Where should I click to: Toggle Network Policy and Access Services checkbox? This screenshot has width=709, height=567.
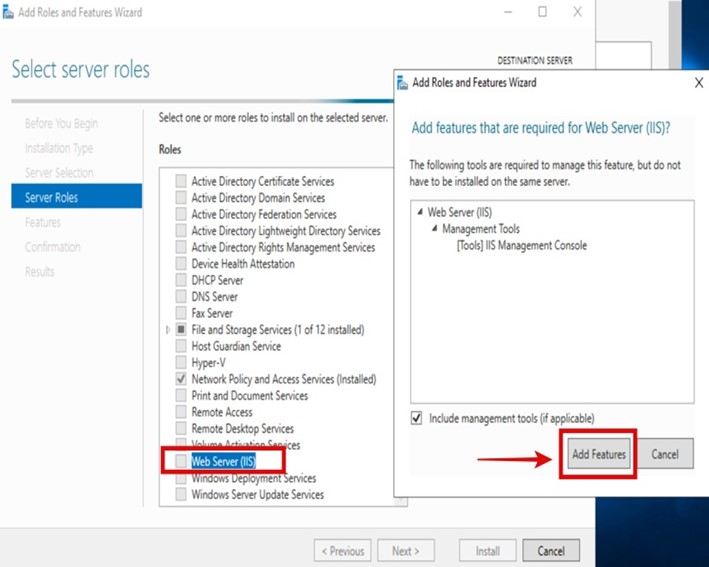point(181,379)
